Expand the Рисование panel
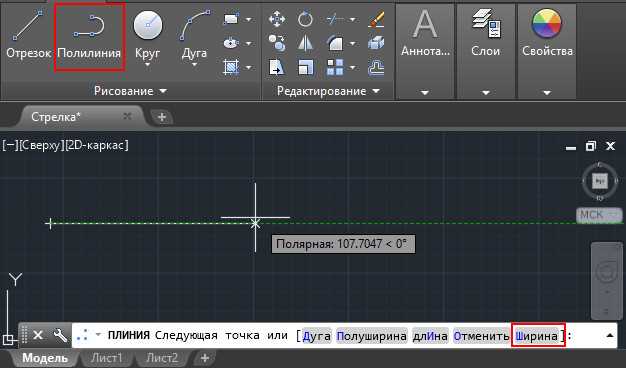This screenshot has width=626, height=368. 131,91
